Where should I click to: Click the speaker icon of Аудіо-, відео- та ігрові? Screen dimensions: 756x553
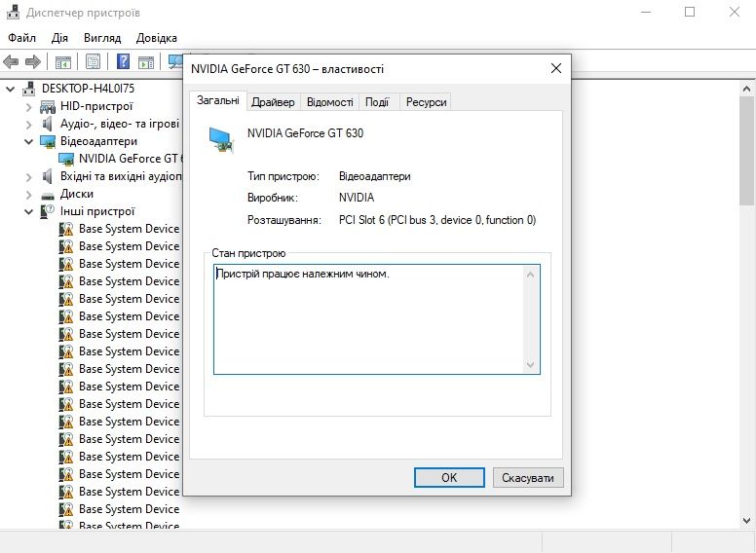pos(47,124)
